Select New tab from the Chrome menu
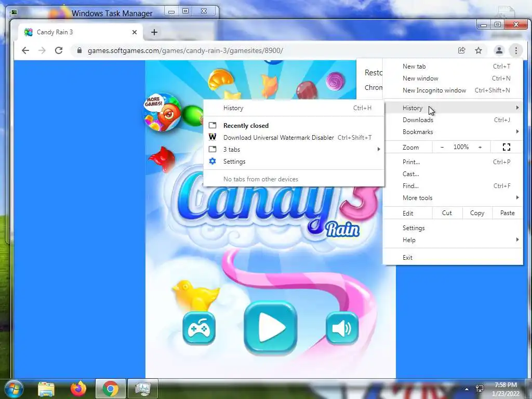 [x=453, y=66]
